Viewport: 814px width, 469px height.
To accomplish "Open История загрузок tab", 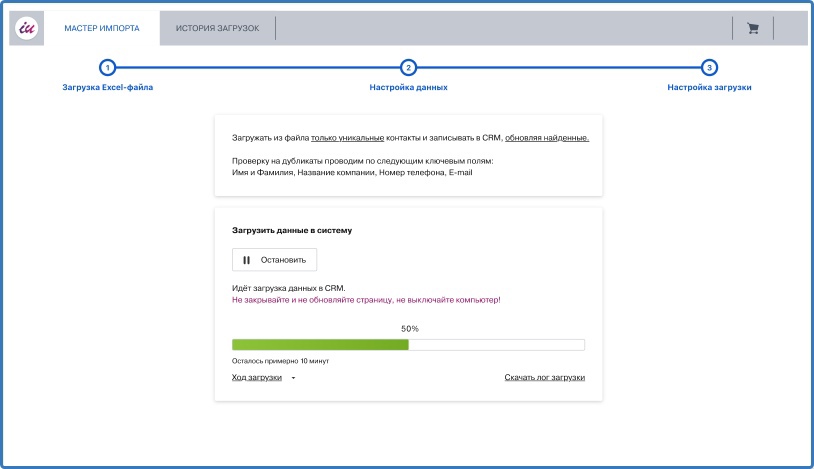I will point(218,28).
